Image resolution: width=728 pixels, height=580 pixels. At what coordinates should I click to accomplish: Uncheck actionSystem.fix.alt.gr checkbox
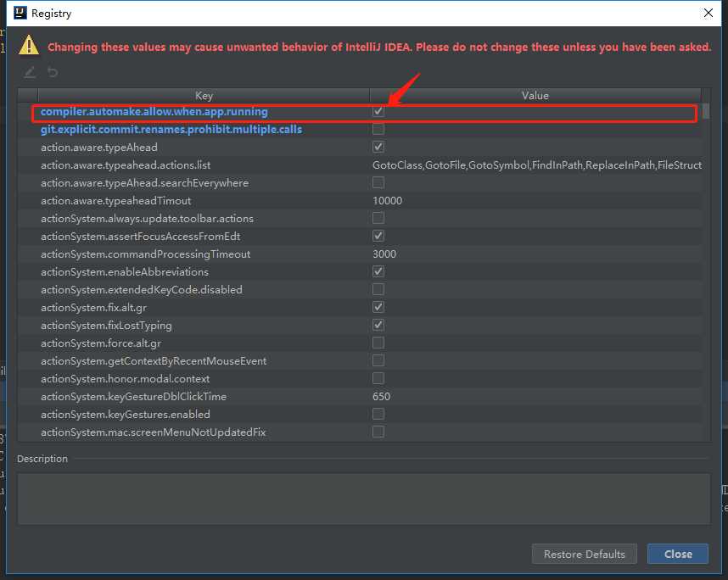[378, 307]
